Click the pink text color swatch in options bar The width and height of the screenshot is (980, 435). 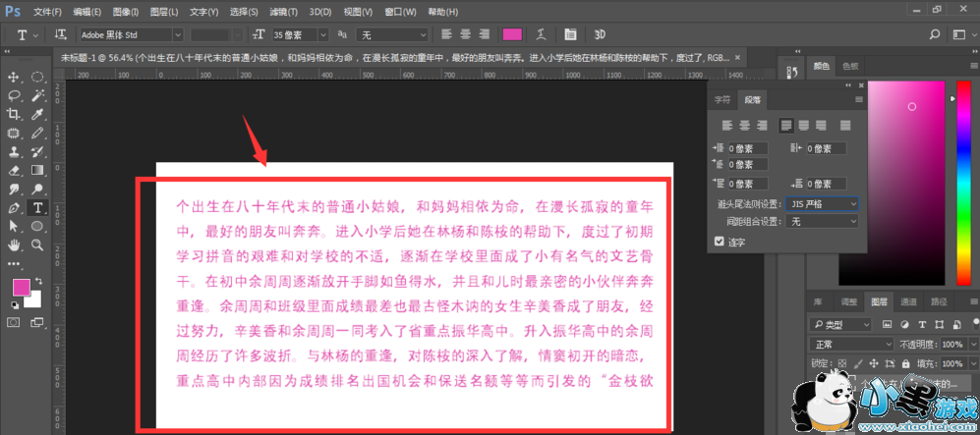513,34
